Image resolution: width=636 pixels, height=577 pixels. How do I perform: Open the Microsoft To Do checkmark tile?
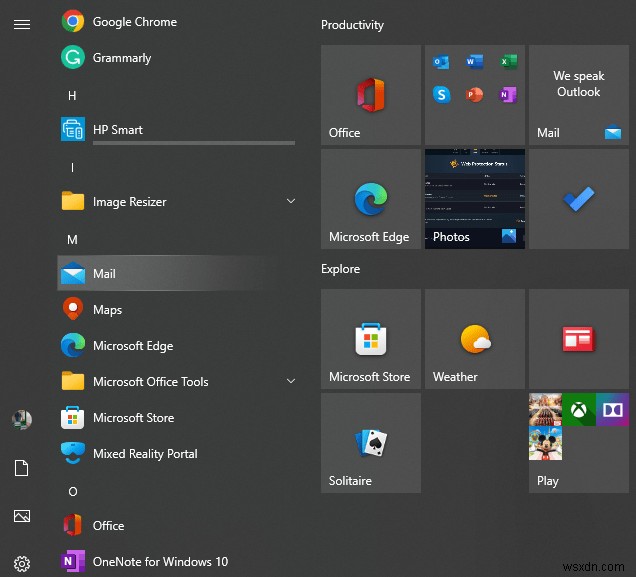tap(579, 199)
